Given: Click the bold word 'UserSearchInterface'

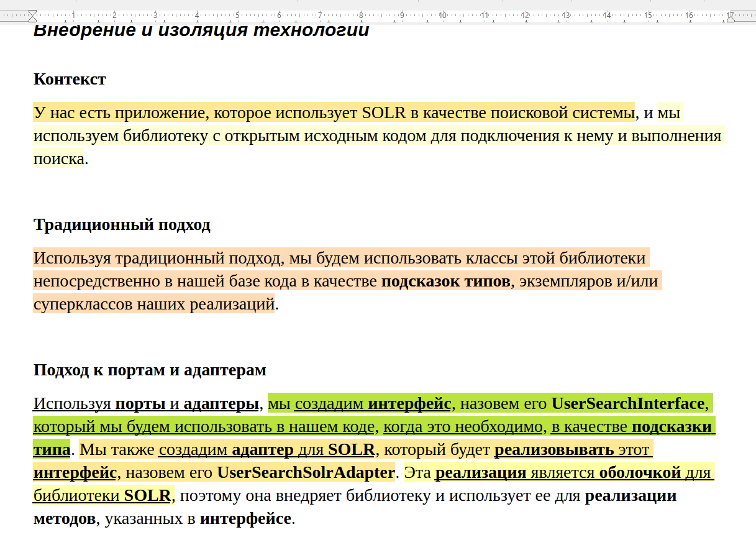Looking at the screenshot, I should click(x=627, y=404).
